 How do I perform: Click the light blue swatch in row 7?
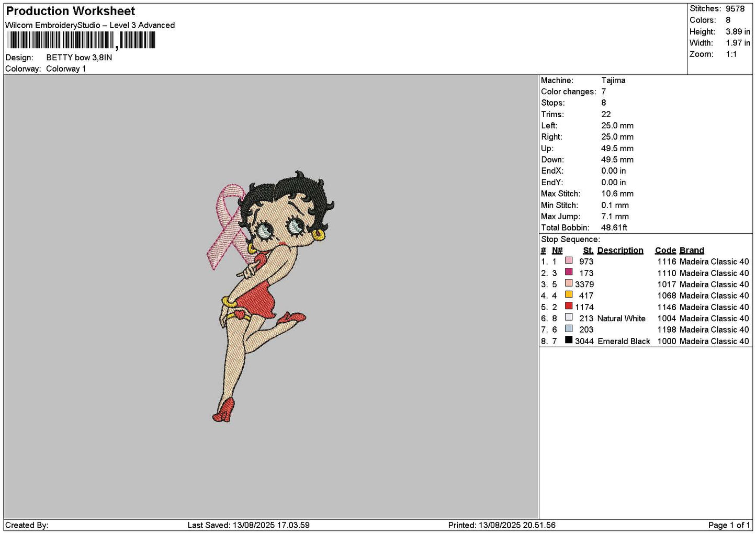coord(569,329)
